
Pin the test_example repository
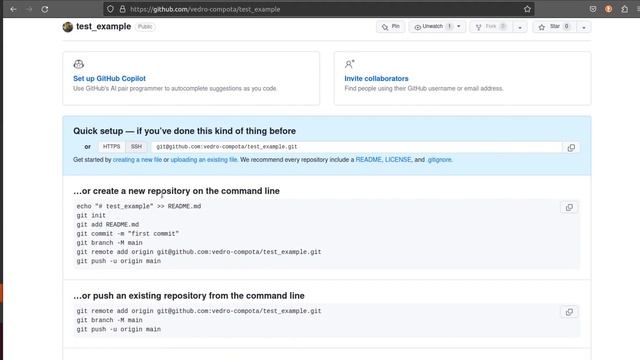click(x=391, y=27)
